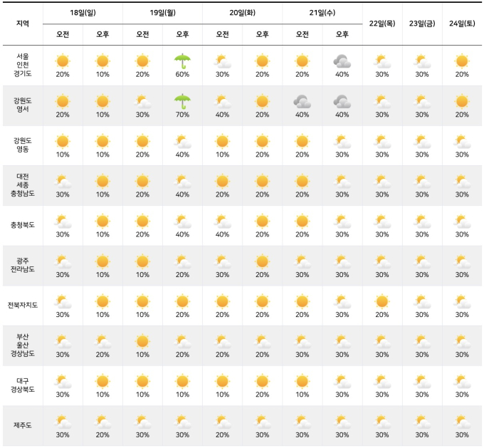Screen dimensions: 484x448
Task: Click the 충청북도 region label
Action: click(x=23, y=225)
